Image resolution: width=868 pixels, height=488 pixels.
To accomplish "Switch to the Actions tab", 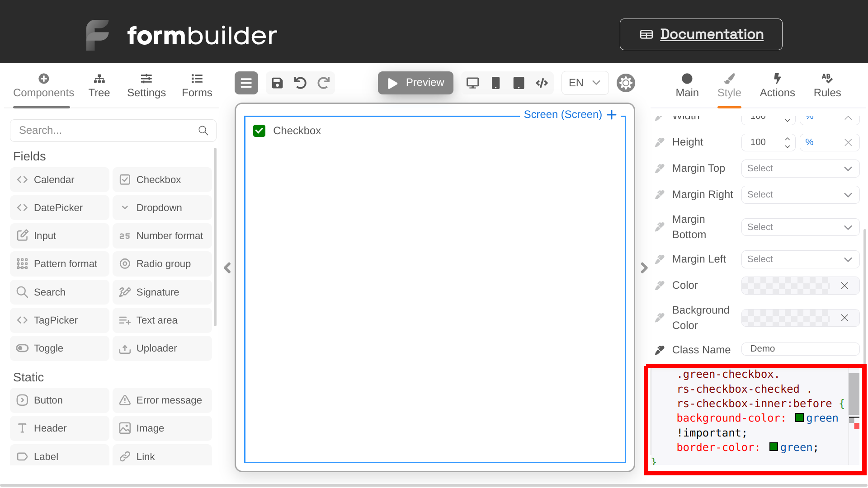I will (778, 84).
